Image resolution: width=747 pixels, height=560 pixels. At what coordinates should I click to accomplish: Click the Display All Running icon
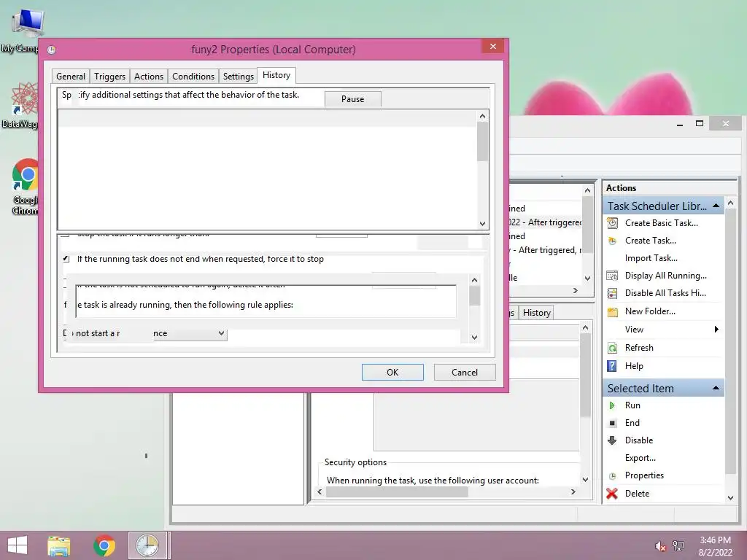click(612, 276)
